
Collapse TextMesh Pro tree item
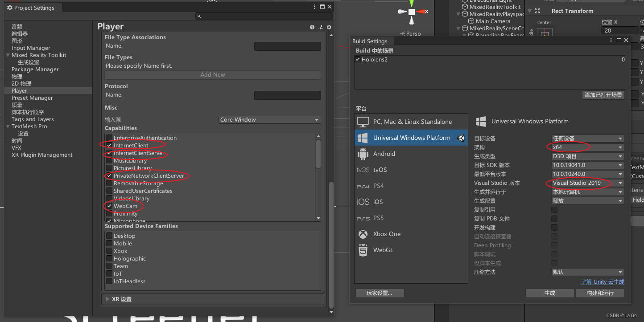8,126
